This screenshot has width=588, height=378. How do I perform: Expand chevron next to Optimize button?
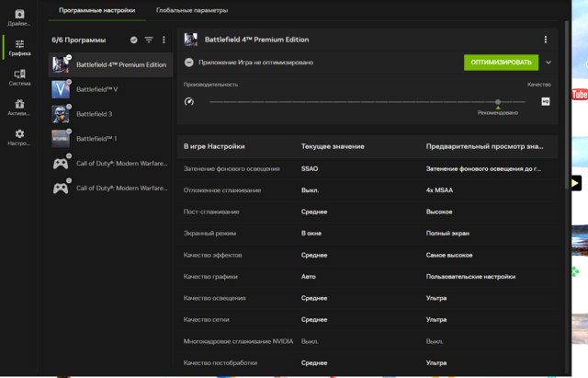pos(548,63)
